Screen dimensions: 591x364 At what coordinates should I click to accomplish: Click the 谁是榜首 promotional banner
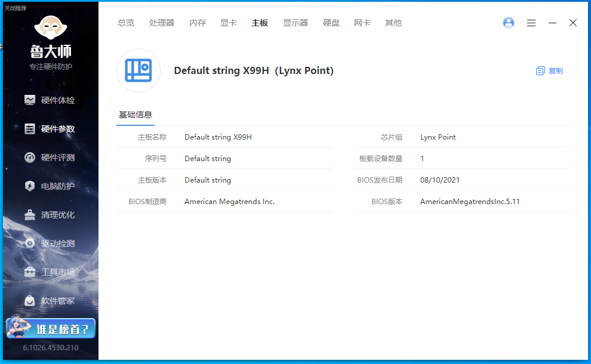click(x=51, y=329)
